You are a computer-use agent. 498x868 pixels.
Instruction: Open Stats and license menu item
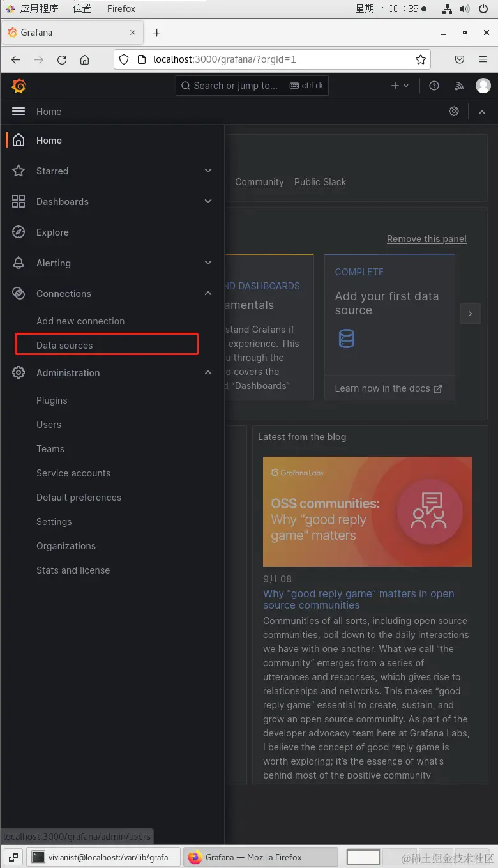pos(73,570)
